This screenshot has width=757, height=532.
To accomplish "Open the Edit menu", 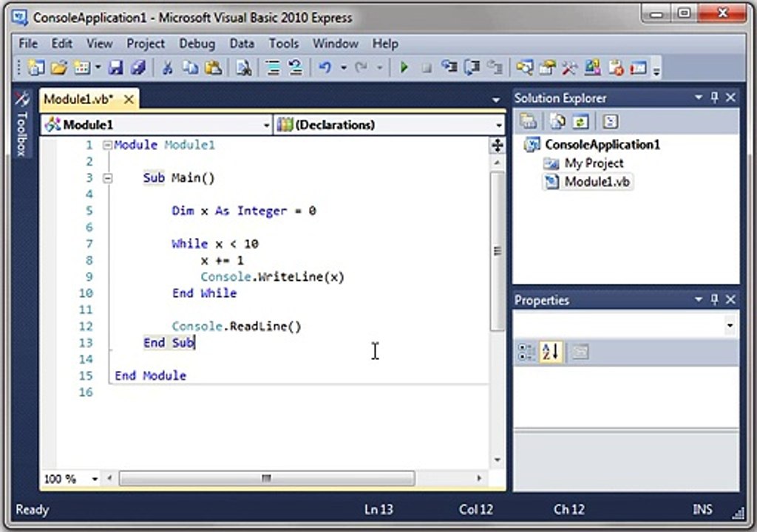I will tap(62, 44).
